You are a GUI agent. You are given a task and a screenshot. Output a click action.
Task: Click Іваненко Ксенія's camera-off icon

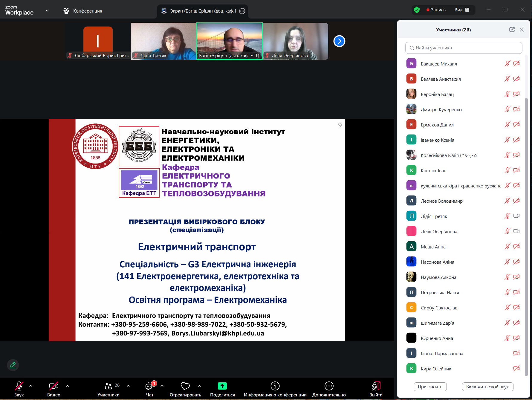click(516, 140)
